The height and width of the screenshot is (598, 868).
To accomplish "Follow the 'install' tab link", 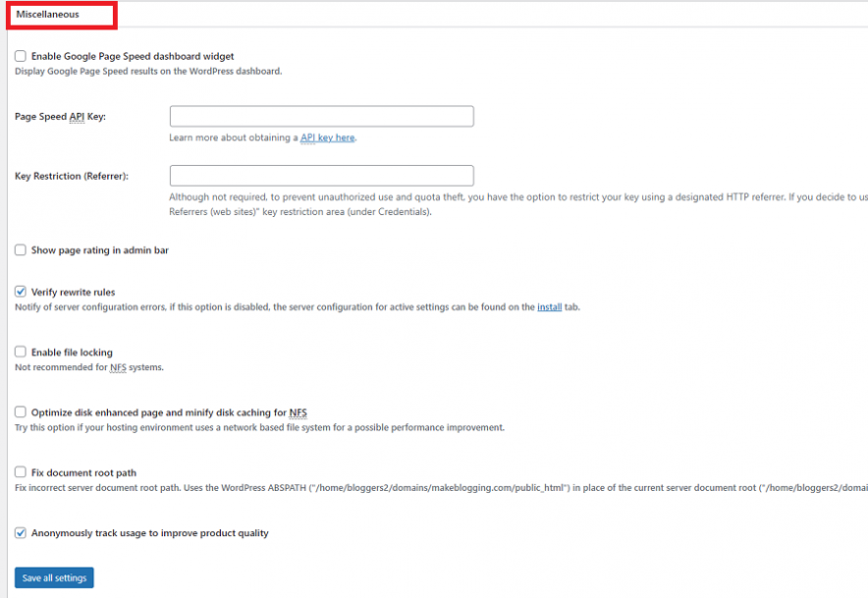I will 549,307.
